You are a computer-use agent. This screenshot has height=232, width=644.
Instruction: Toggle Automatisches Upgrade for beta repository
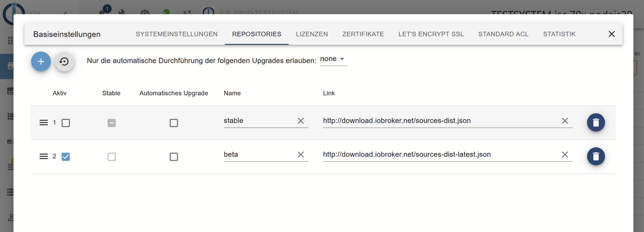[x=173, y=157]
